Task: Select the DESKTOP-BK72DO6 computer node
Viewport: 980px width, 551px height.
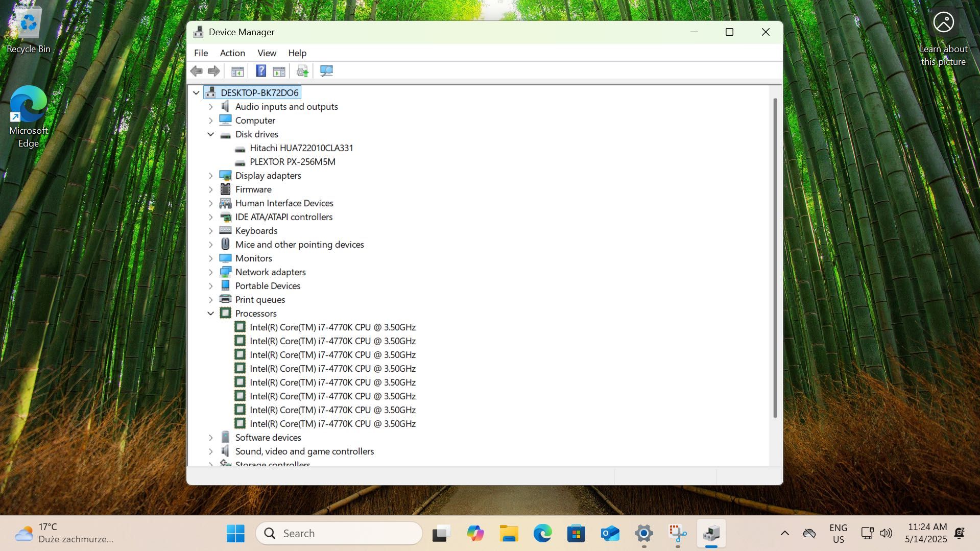Action: coord(259,93)
